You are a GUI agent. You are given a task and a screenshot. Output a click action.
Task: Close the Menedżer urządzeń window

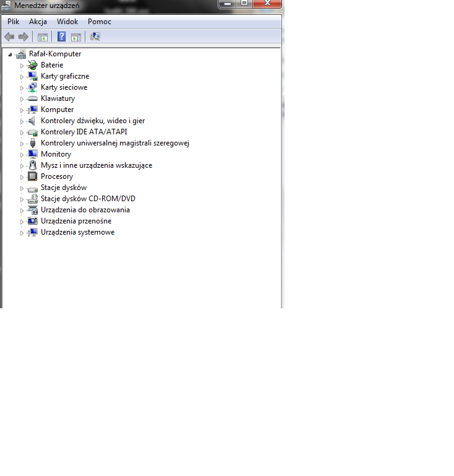click(x=267, y=3)
